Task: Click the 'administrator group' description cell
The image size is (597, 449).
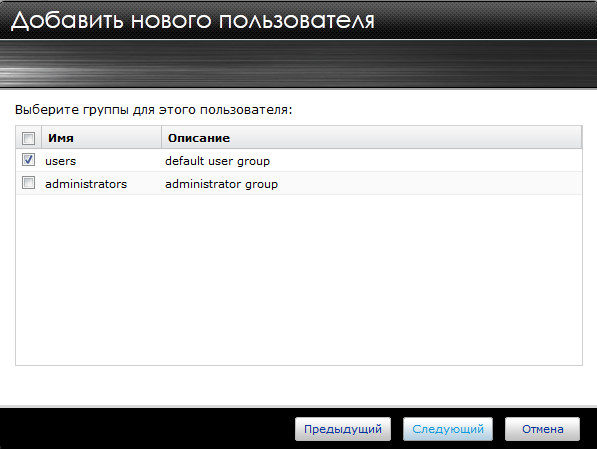Action: point(221,184)
